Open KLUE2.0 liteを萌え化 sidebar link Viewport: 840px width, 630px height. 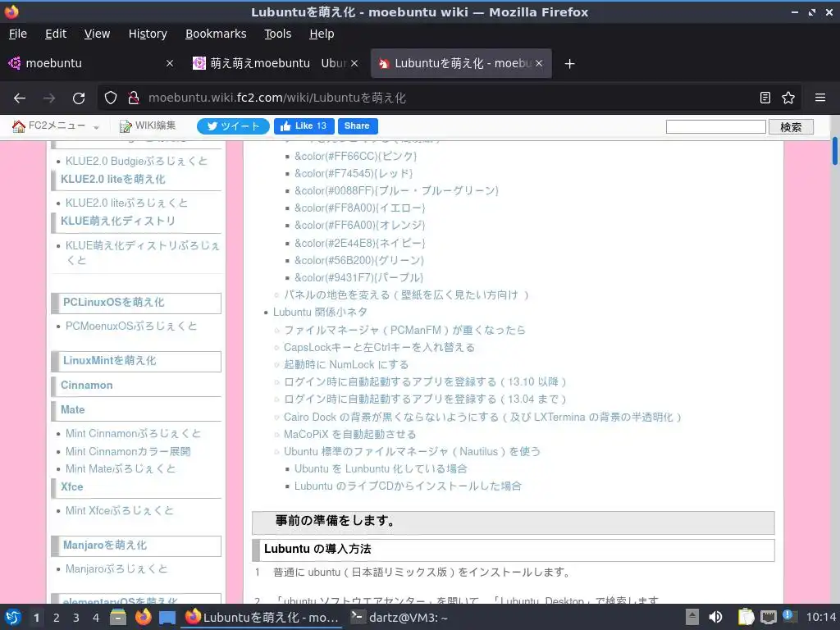point(113,179)
